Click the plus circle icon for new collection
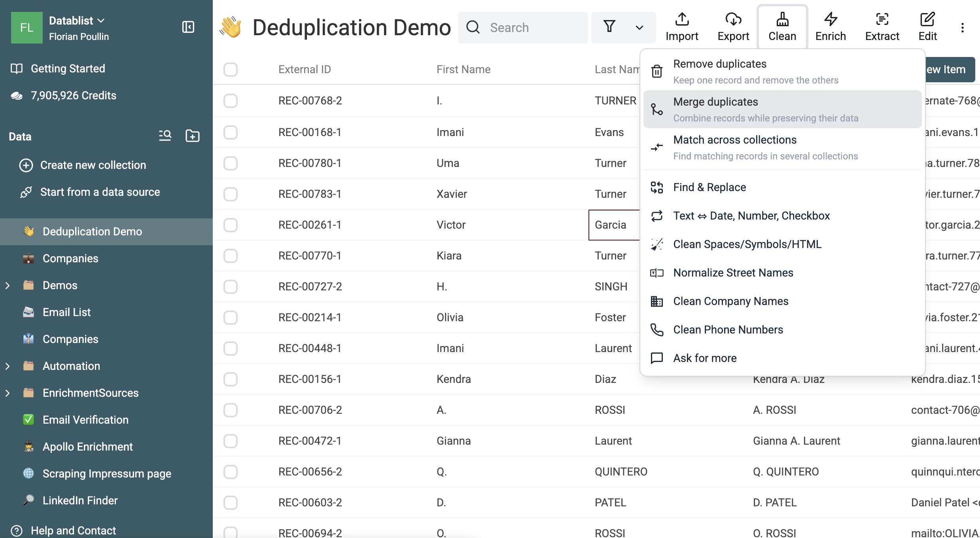 26,165
